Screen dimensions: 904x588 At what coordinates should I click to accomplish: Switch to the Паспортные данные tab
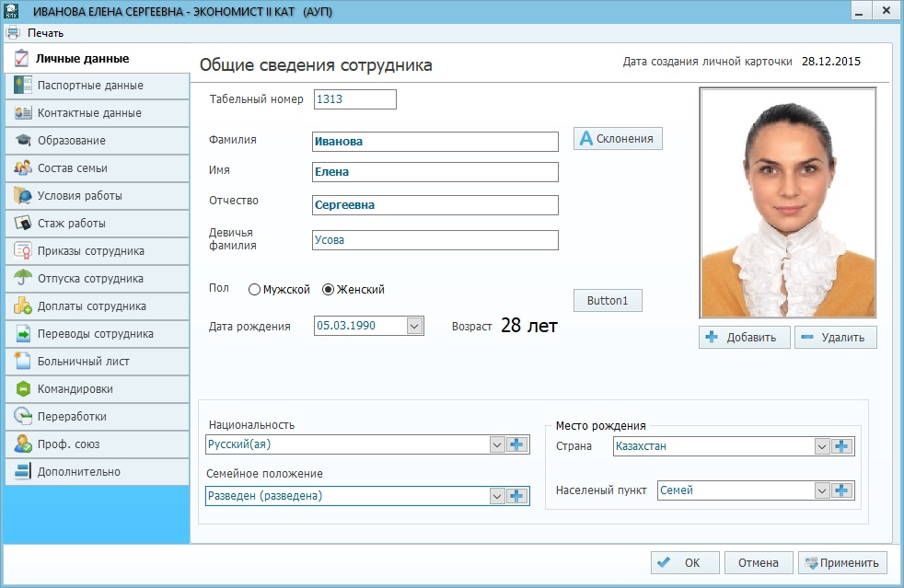tap(90, 86)
